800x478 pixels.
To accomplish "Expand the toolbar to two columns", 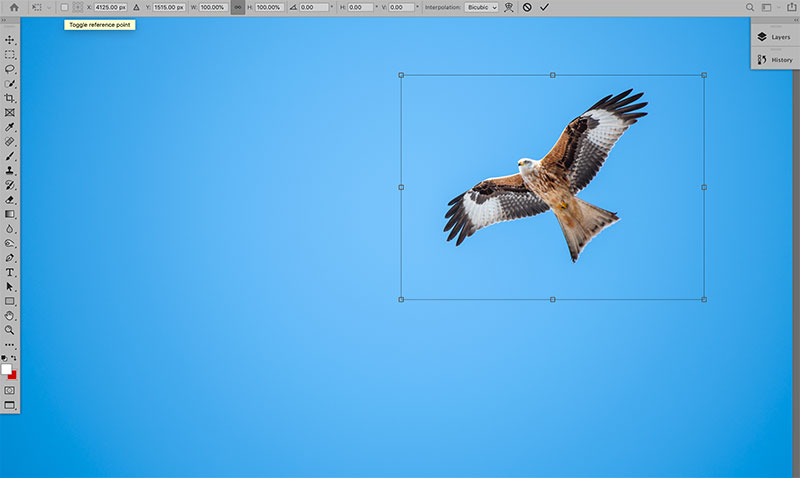I will coord(4,20).
